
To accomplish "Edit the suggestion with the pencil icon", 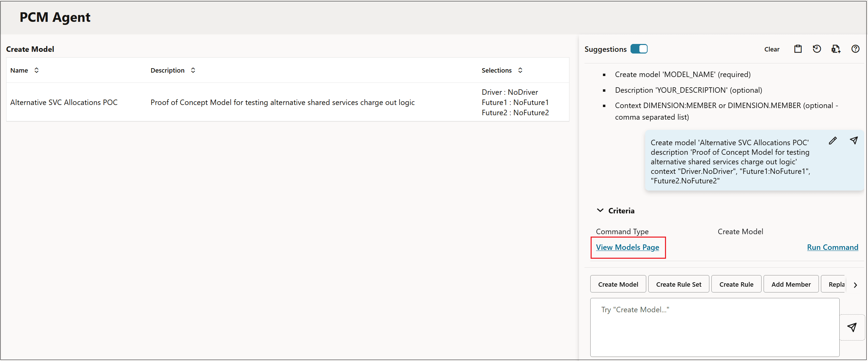I will pos(833,140).
